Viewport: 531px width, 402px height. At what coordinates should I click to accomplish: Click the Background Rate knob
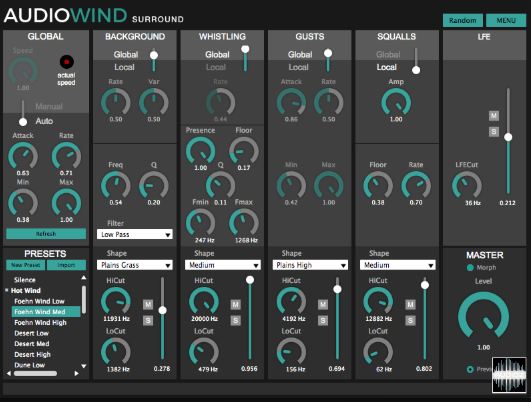115,102
